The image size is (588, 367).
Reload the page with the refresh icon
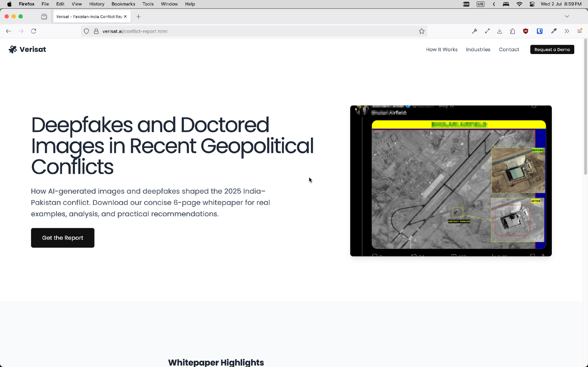(x=34, y=31)
